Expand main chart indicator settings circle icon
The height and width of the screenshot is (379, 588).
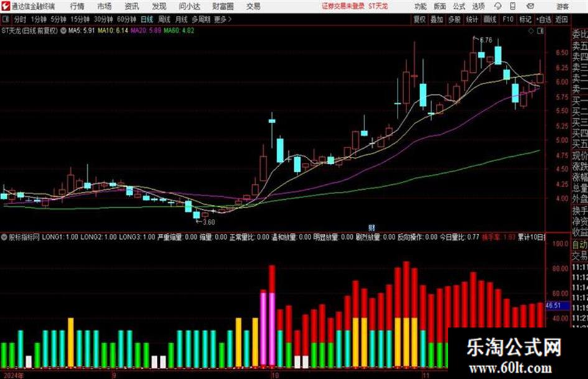(x=63, y=30)
